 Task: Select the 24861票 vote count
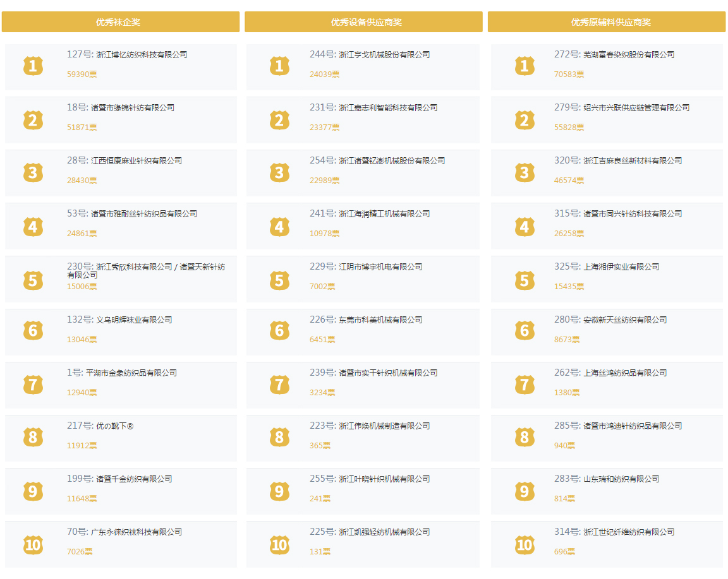pos(82,234)
